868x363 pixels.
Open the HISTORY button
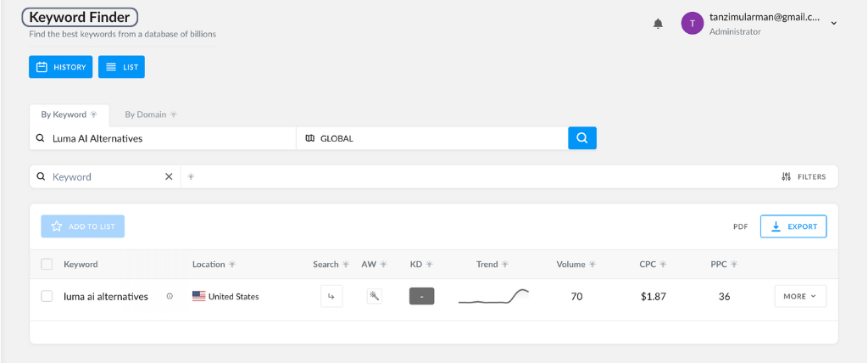(61, 67)
